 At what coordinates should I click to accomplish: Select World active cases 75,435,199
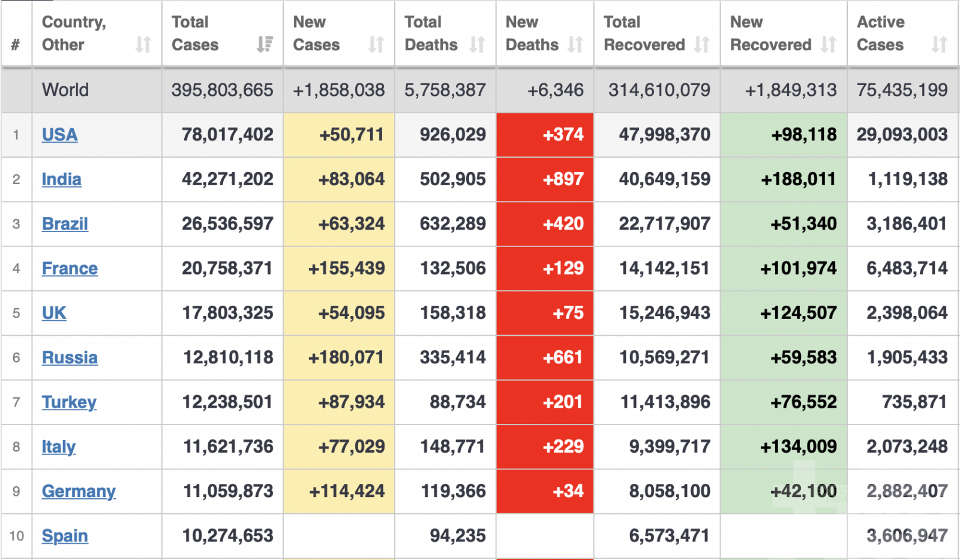[x=902, y=90]
